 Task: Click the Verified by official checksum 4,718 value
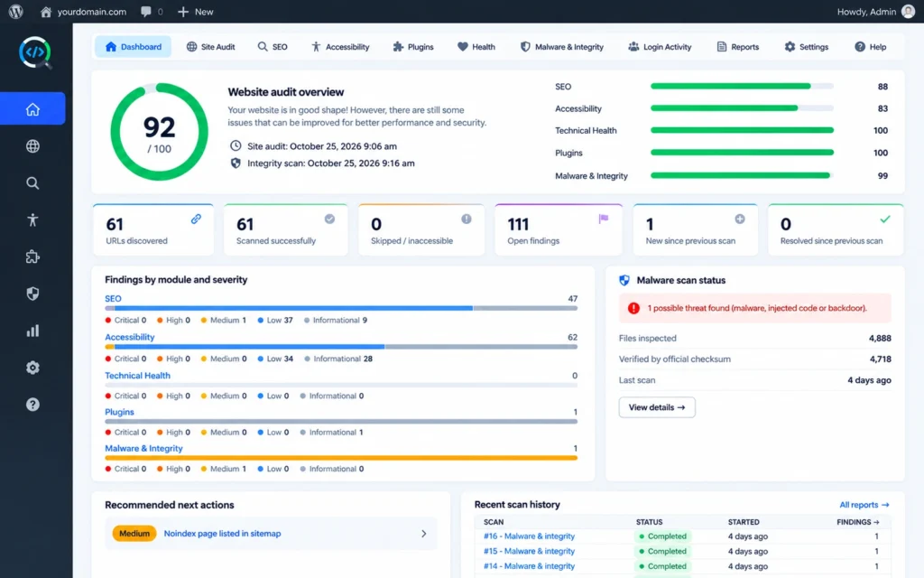881,359
